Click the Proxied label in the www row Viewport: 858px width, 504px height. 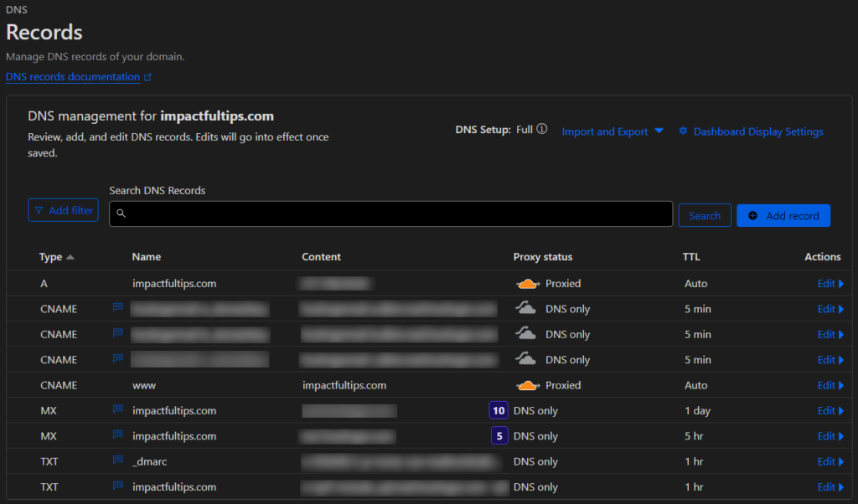point(563,385)
